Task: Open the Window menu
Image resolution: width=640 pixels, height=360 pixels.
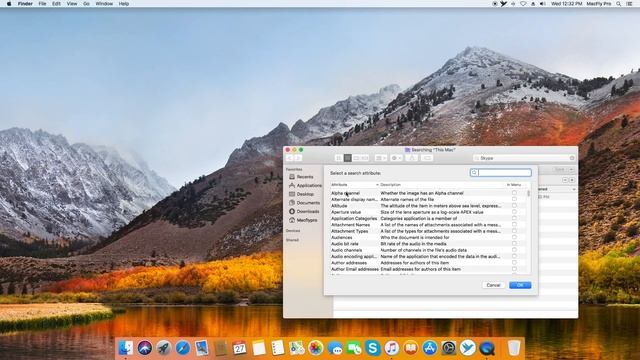Action: [104, 4]
